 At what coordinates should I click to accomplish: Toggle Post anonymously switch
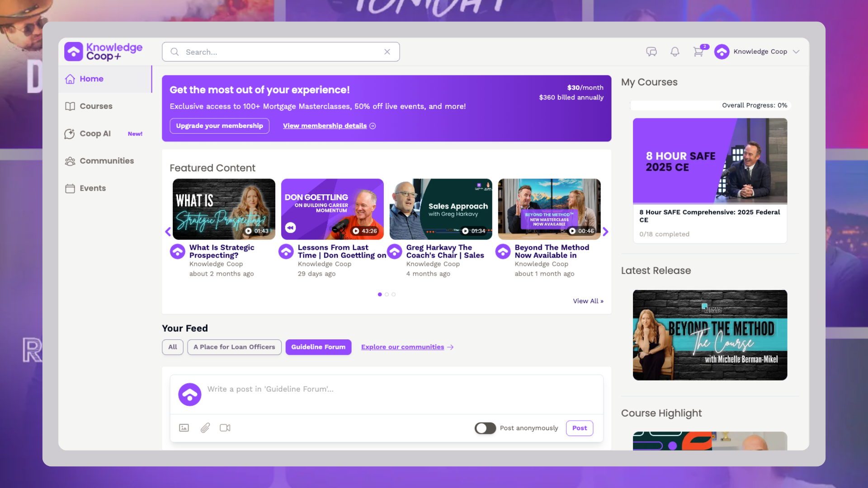[485, 428]
